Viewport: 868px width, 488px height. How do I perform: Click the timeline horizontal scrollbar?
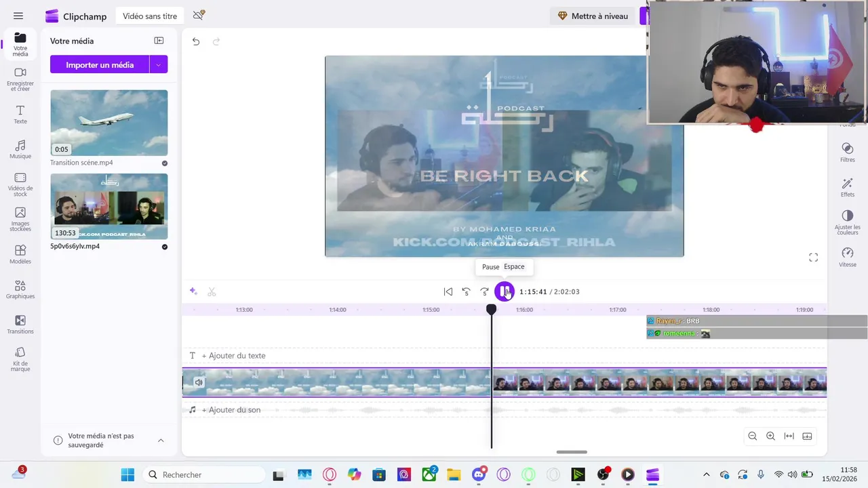point(572,452)
